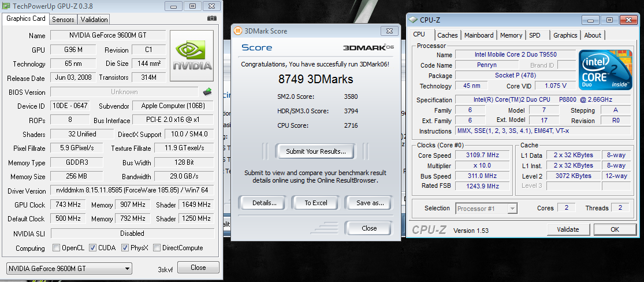Image resolution: width=644 pixels, height=282 pixels.
Task: Click the GPU Clock 743 MHz field
Action: pyautogui.click(x=68, y=205)
